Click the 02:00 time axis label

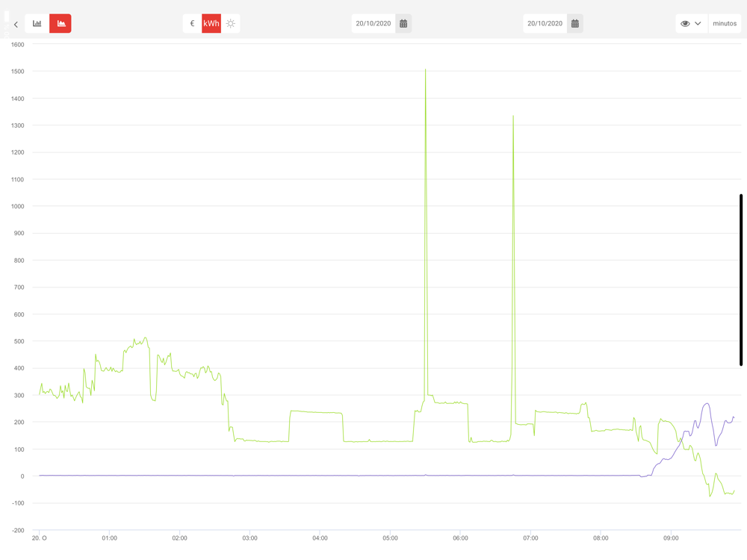[179, 538]
